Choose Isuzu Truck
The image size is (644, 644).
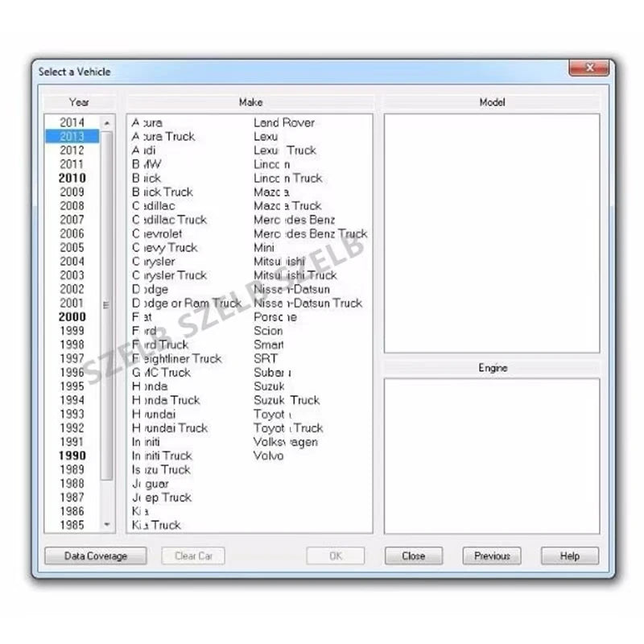(161, 469)
